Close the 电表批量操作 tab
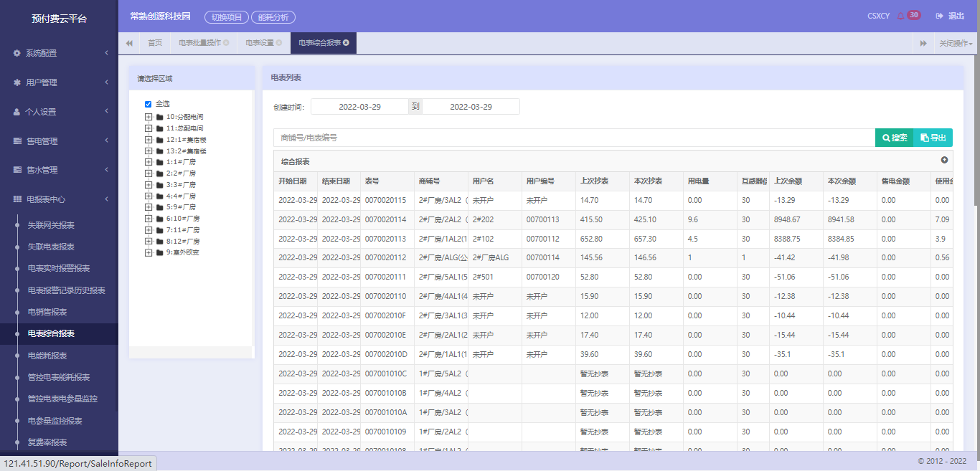980x471 pixels. [226, 43]
